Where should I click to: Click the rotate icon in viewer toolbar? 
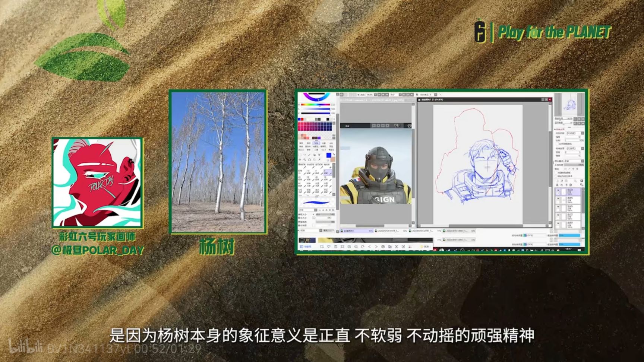363,247
